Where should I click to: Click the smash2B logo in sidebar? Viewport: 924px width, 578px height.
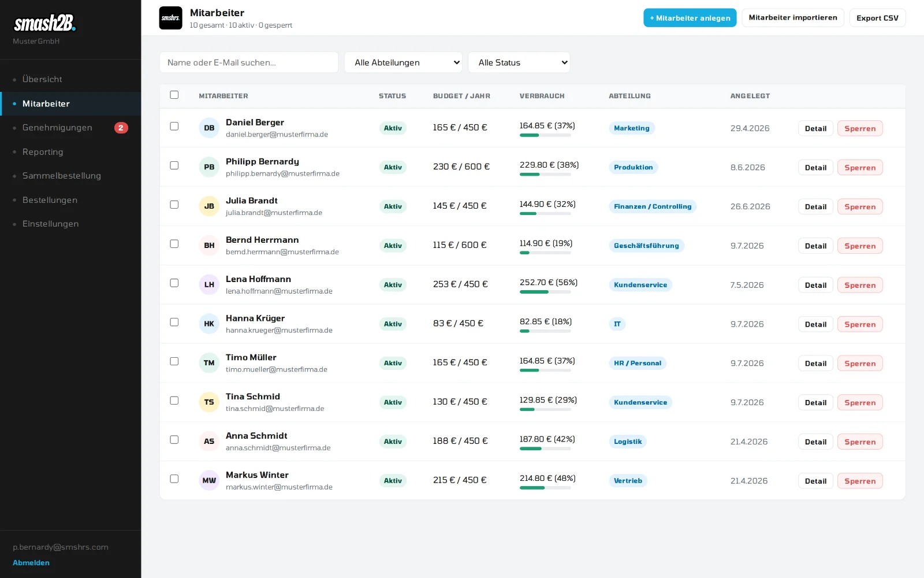[44, 23]
